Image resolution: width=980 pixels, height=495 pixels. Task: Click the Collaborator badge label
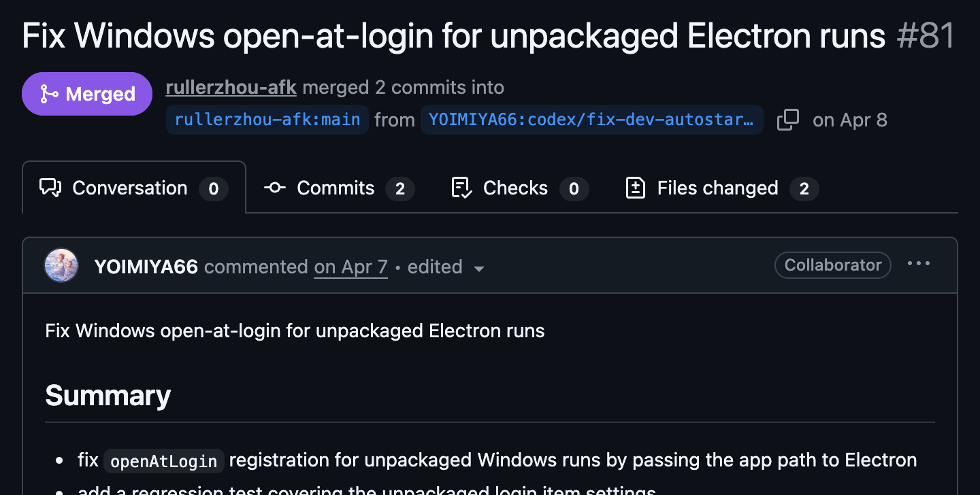click(x=833, y=265)
